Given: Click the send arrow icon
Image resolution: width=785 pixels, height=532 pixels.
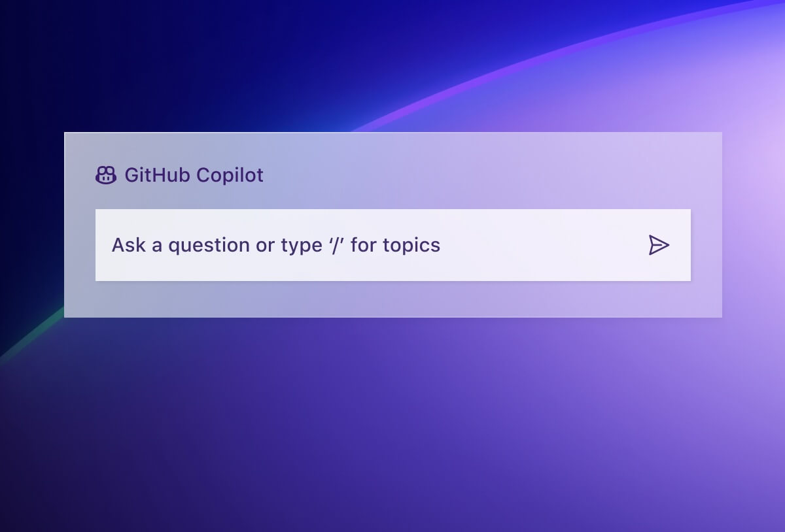Looking at the screenshot, I should click(659, 245).
